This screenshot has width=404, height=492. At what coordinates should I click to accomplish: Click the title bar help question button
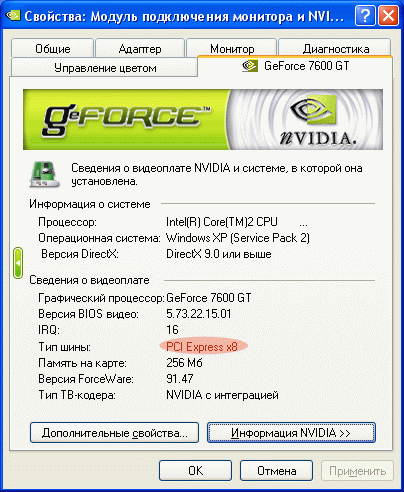click(365, 15)
